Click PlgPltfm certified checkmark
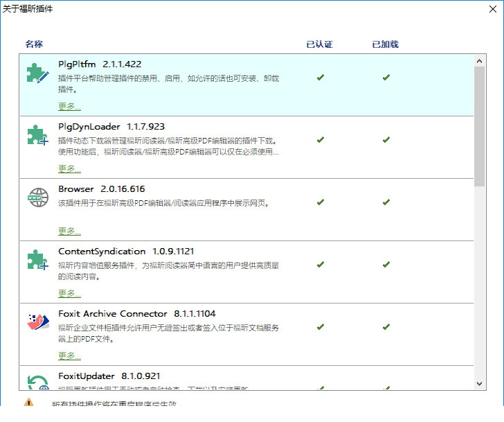Image resolution: width=504 pixels, height=422 pixels. (x=321, y=78)
